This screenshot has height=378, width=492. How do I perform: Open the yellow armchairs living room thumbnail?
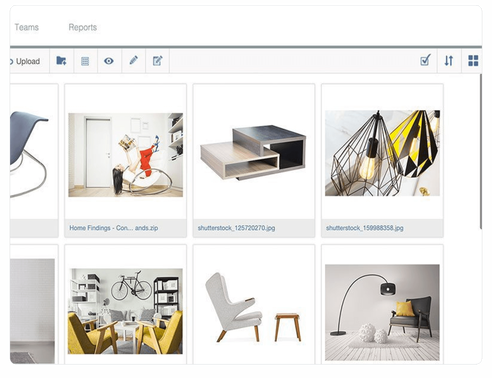(125, 311)
